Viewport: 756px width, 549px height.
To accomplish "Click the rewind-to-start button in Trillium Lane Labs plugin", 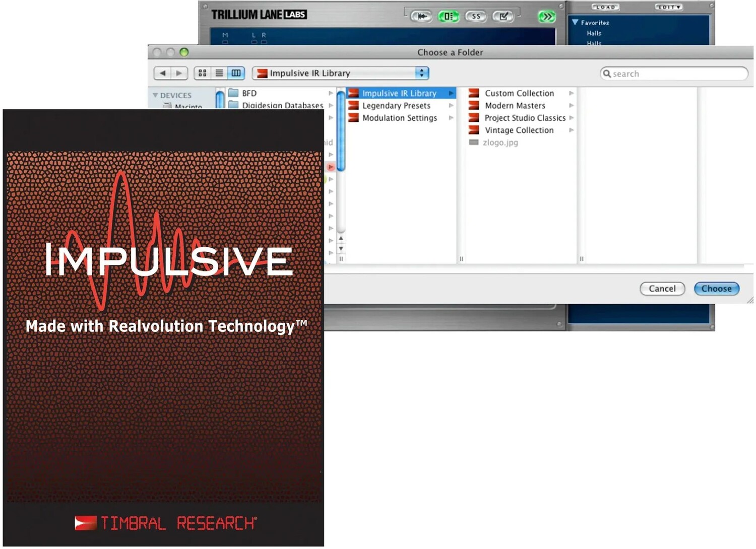I will tap(421, 16).
